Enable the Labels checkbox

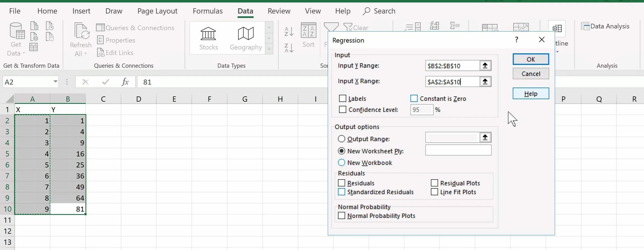[342, 99]
